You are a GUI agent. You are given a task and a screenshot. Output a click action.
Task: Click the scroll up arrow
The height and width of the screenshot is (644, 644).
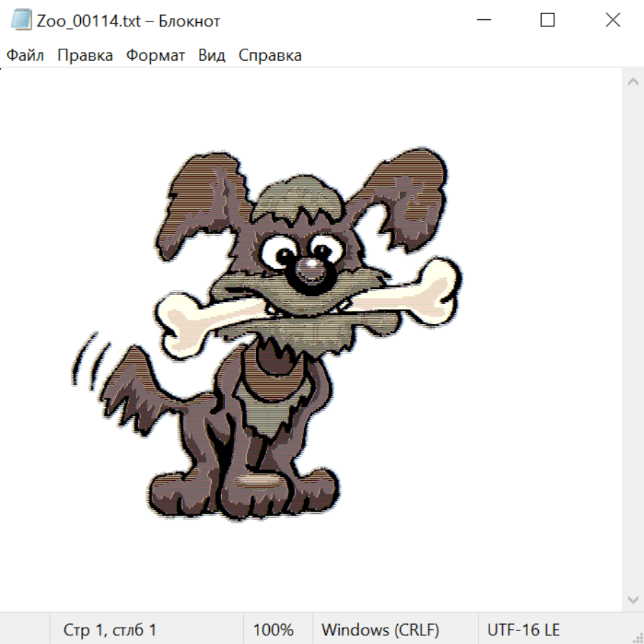pos(633,82)
